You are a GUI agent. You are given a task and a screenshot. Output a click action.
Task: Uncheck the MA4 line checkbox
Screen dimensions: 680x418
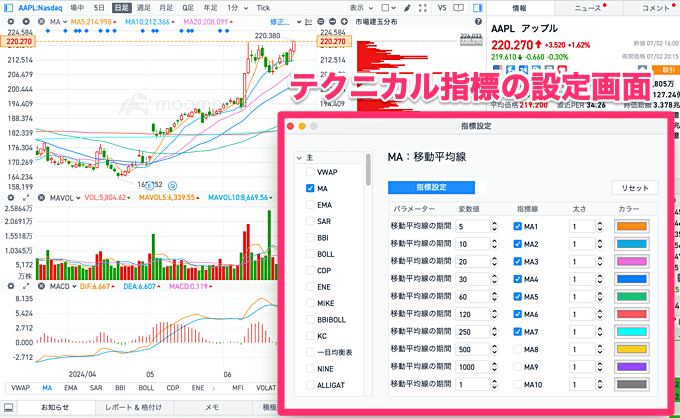coord(517,279)
